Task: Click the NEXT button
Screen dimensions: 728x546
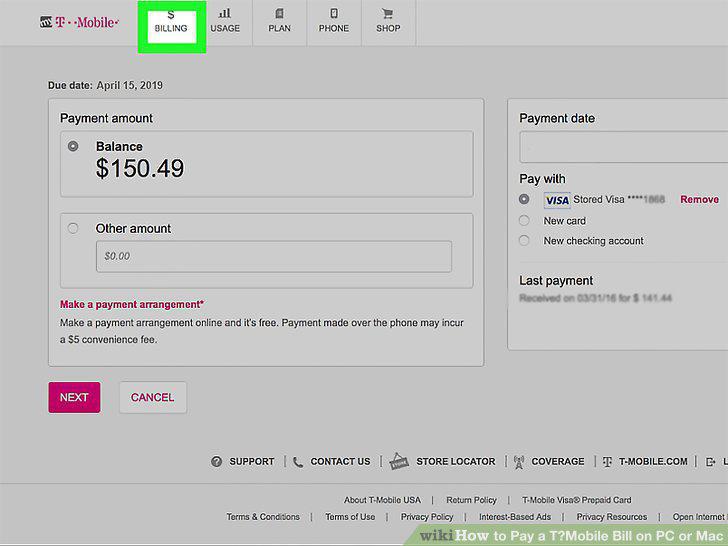Action: (74, 397)
